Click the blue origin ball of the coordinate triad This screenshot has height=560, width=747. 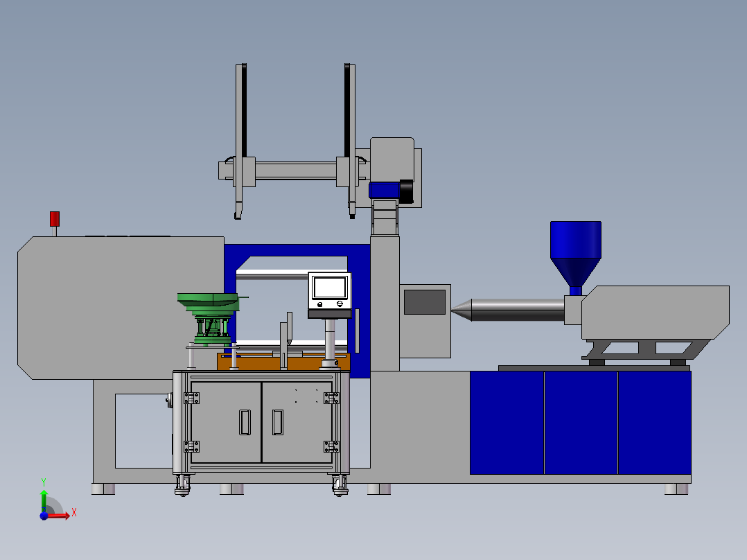[x=44, y=516]
